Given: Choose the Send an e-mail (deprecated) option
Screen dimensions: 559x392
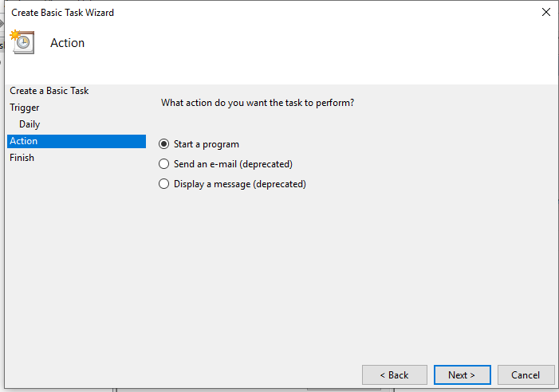Looking at the screenshot, I should [x=164, y=164].
